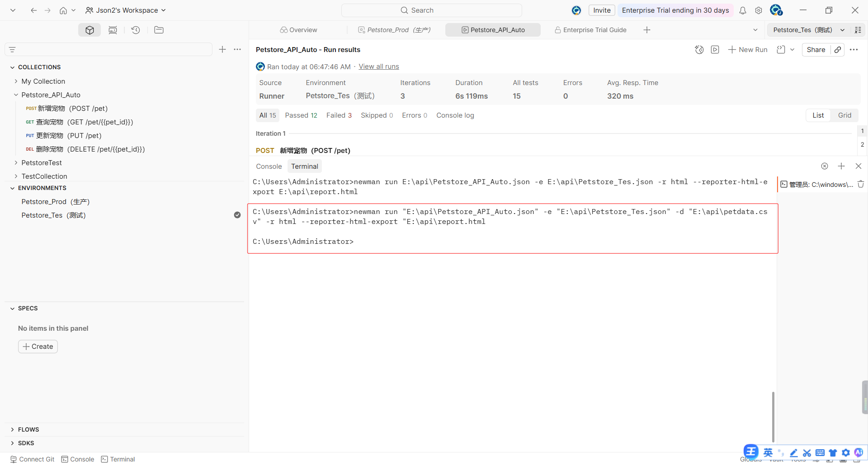Screen dimensions: 868x466
Task: Open export options dropdown arrow
Action: pos(792,50)
